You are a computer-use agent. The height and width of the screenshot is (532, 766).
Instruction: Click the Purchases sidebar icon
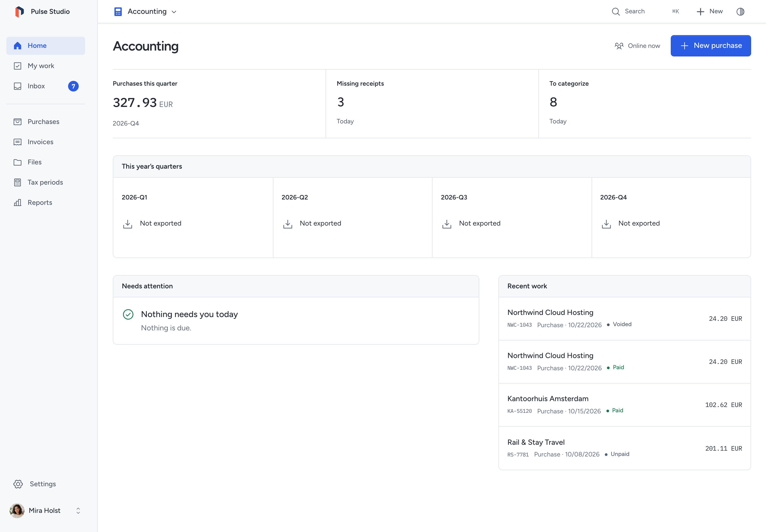point(18,122)
